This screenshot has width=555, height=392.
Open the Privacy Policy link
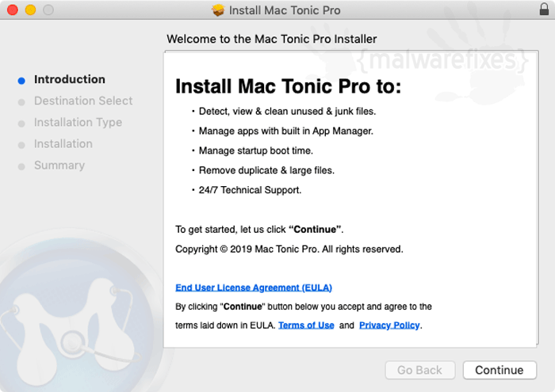pos(389,325)
